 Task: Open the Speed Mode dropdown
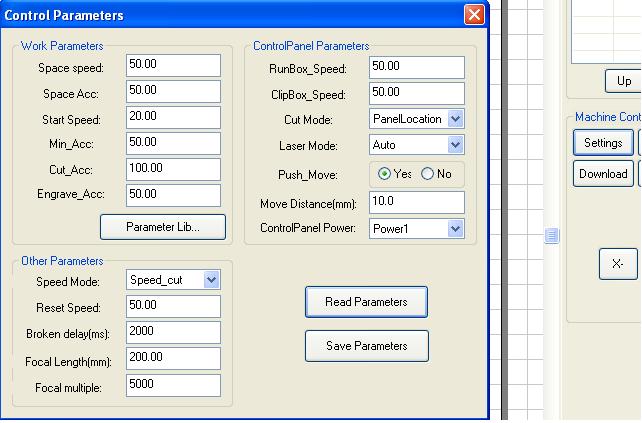(211, 281)
